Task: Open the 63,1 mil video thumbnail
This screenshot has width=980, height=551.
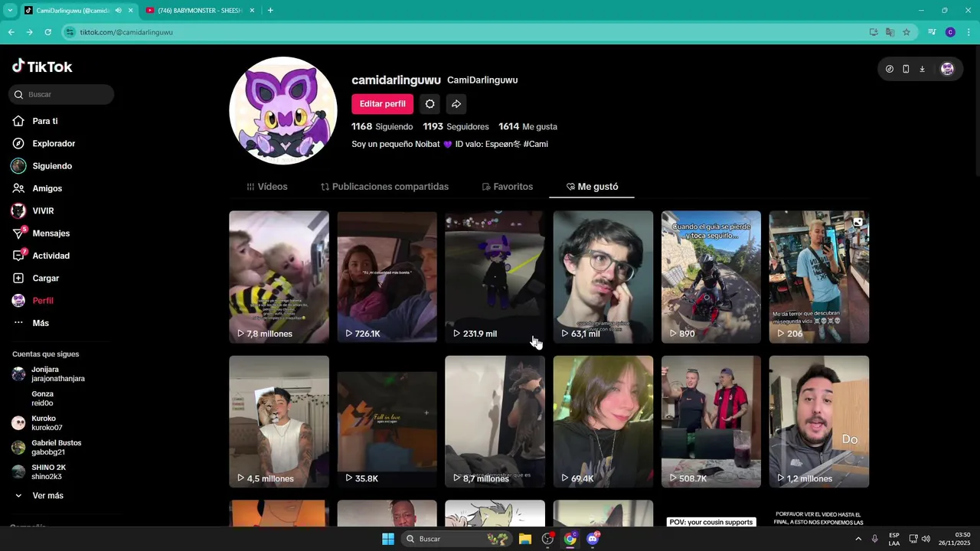Action: 603,277
